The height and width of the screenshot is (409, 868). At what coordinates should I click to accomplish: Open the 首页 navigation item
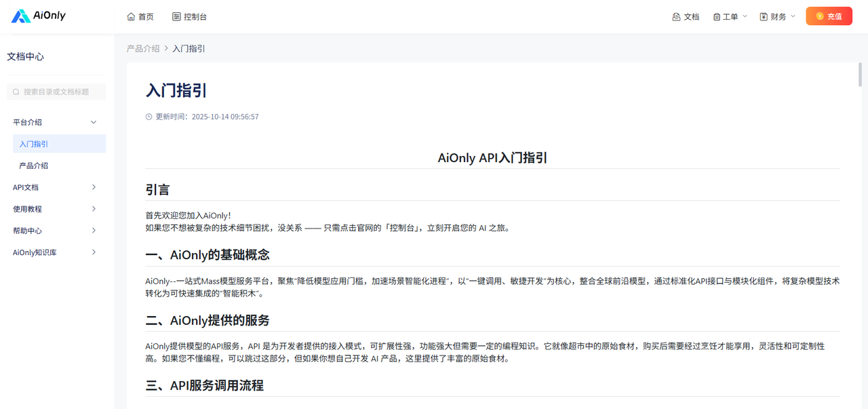pyautogui.click(x=140, y=16)
